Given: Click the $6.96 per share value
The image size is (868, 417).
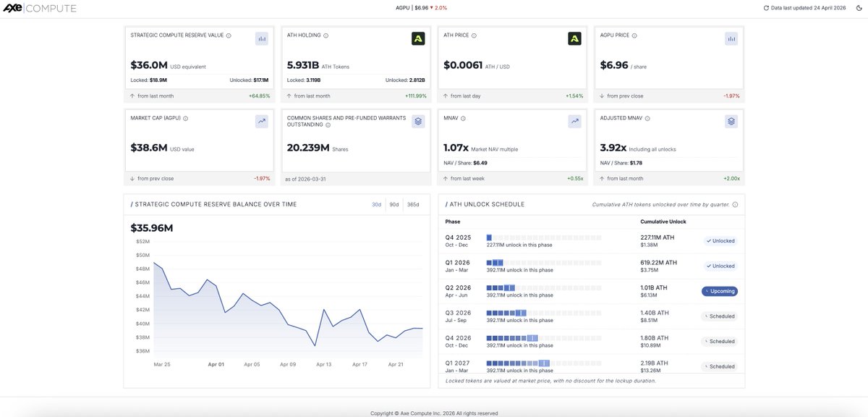Looking at the screenshot, I should (614, 65).
